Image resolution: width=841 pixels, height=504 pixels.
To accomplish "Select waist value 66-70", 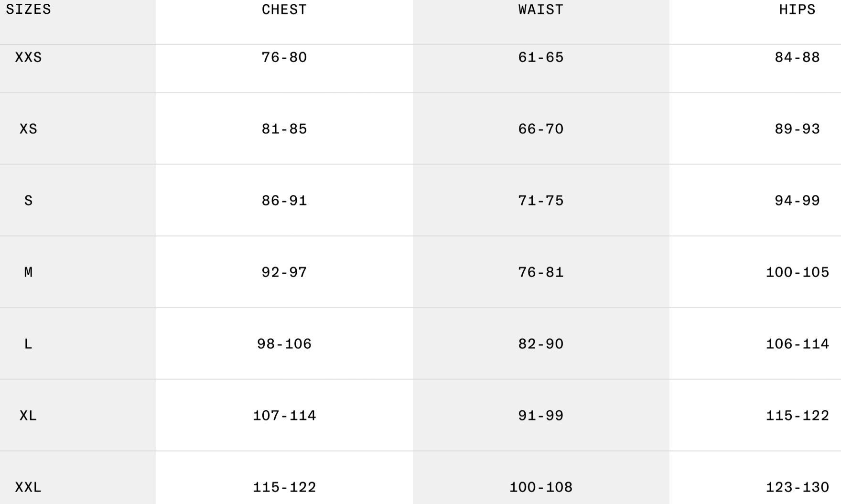I will [541, 129].
